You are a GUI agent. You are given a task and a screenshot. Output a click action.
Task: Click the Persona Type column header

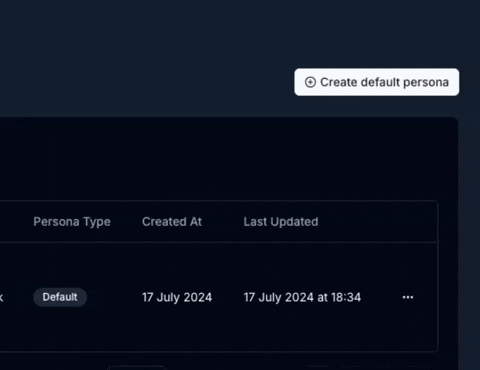tap(72, 222)
